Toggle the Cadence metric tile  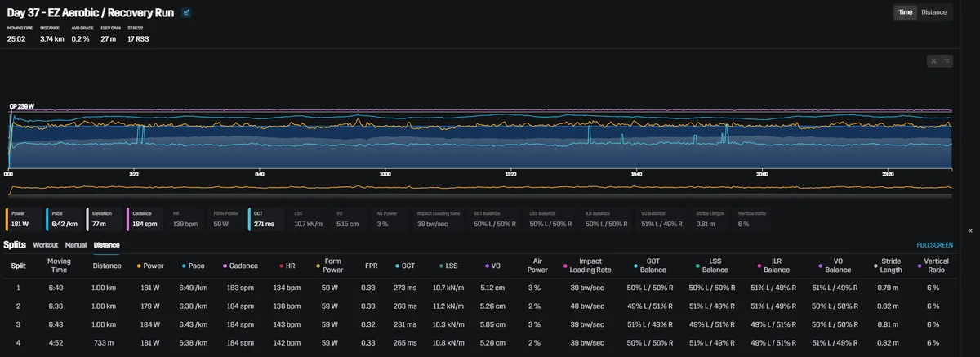(145, 218)
